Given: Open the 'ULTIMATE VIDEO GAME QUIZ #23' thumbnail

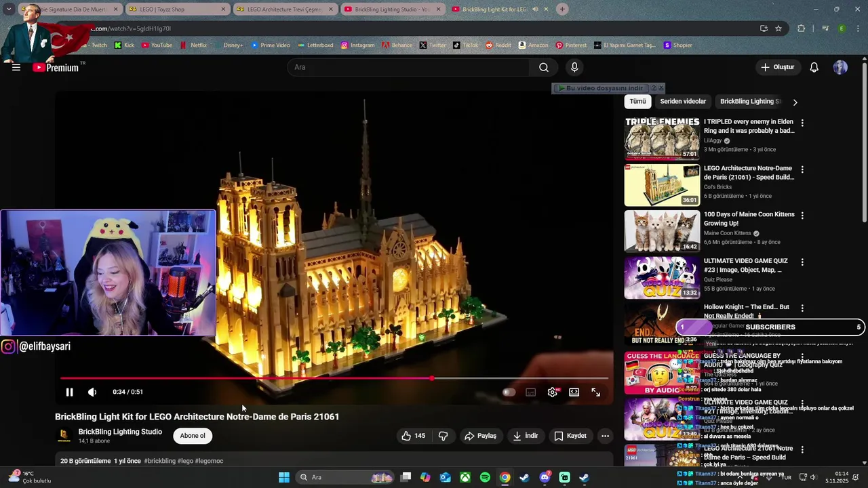Looking at the screenshot, I should (x=662, y=277).
